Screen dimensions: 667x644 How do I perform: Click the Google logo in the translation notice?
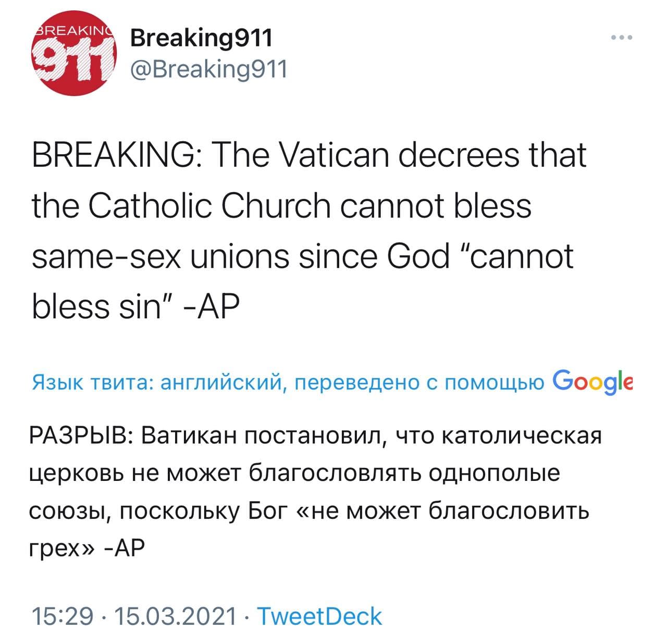[x=592, y=382]
